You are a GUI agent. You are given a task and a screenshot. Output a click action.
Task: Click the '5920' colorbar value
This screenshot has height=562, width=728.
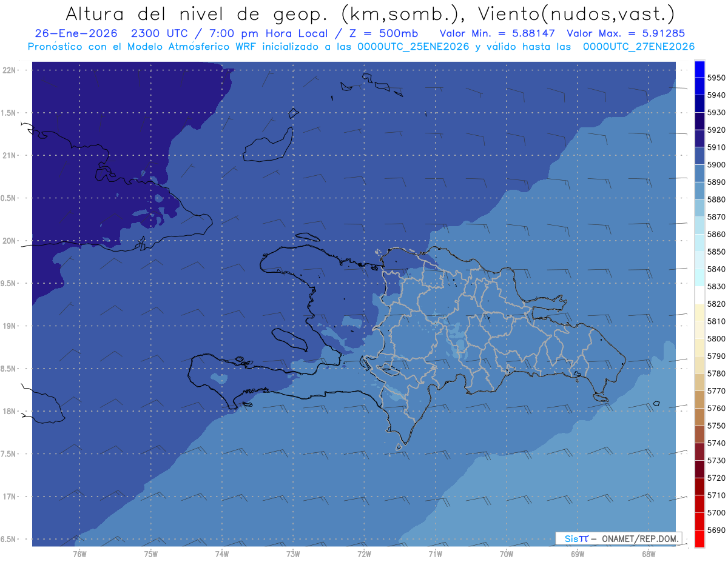point(716,130)
